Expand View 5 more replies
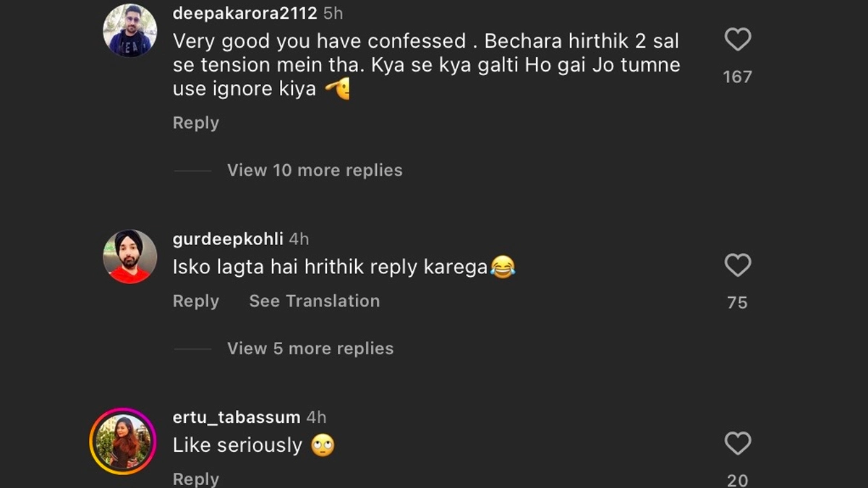This screenshot has width=868, height=488. [x=310, y=348]
